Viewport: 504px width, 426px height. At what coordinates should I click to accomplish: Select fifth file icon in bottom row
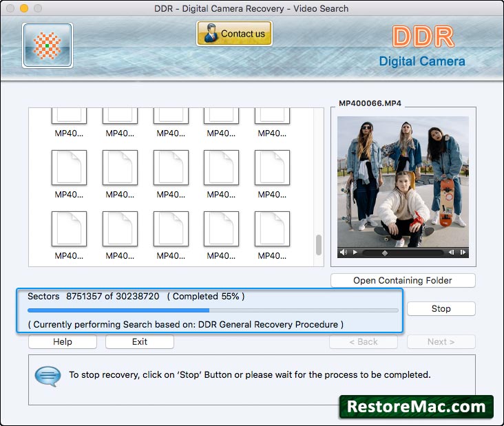click(x=272, y=229)
